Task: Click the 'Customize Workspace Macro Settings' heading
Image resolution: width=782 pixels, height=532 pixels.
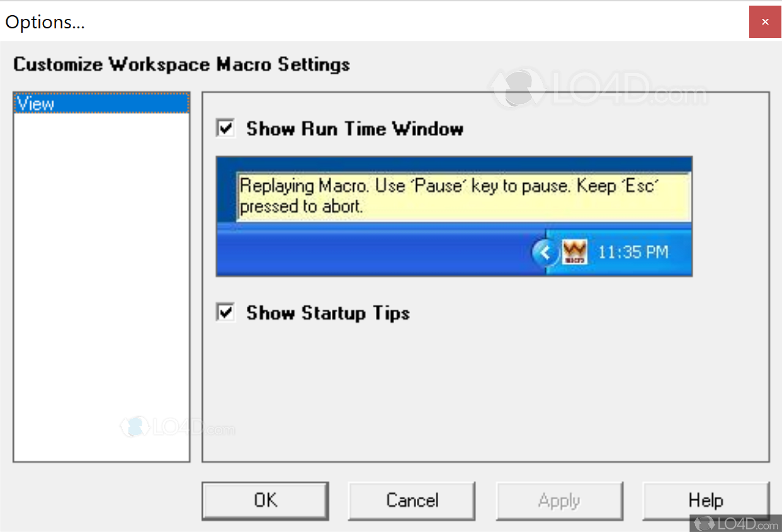Action: click(x=181, y=64)
